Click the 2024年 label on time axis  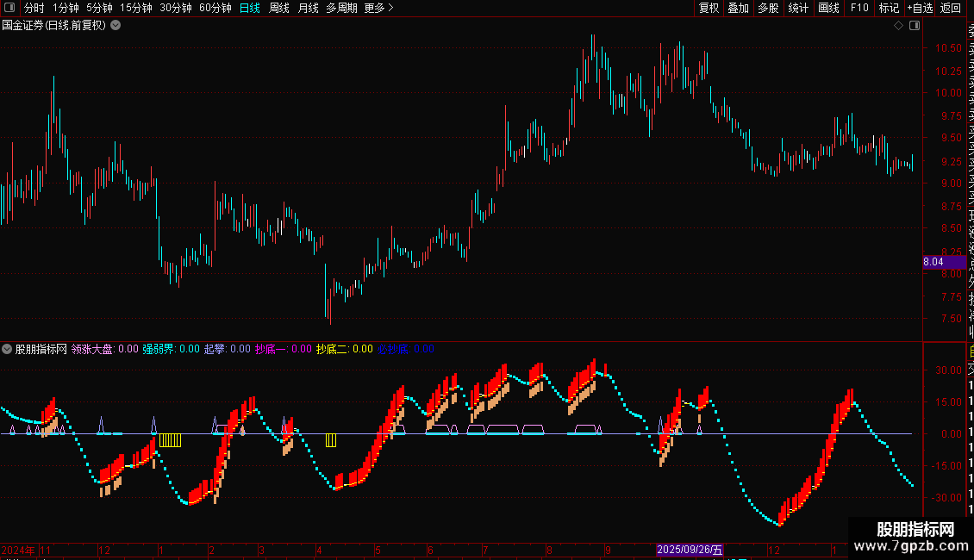(x=18, y=550)
